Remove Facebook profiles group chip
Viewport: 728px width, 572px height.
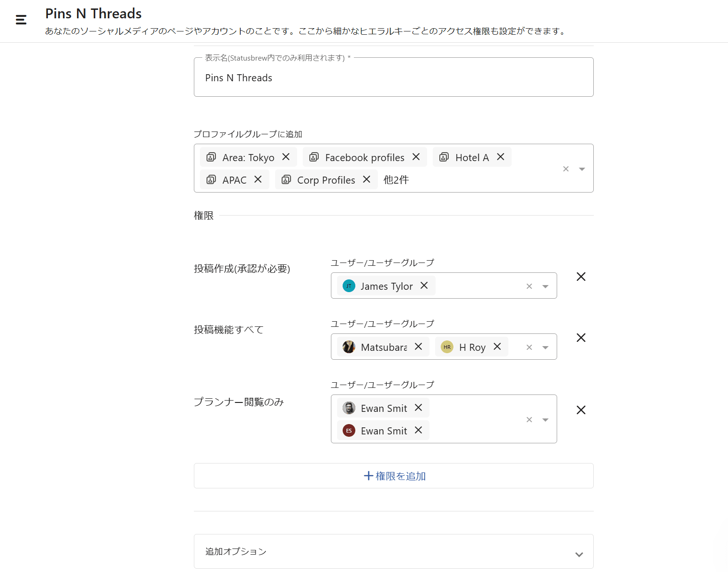click(x=416, y=157)
